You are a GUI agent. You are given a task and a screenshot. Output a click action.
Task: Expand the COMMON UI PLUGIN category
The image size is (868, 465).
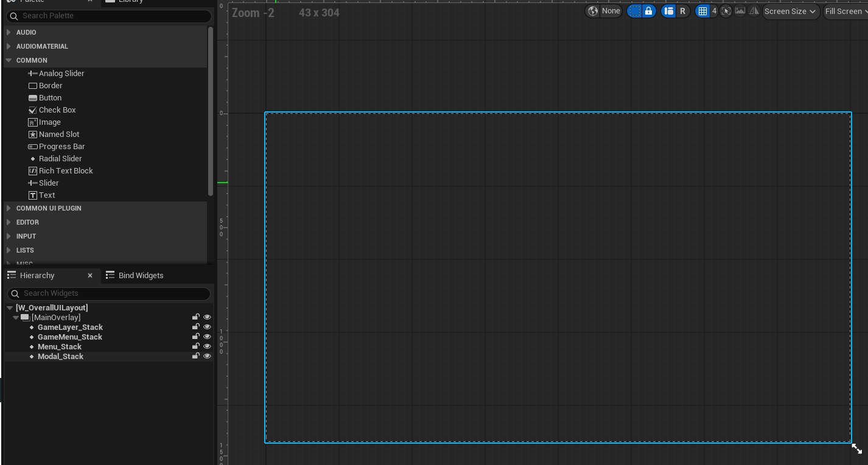(9, 208)
